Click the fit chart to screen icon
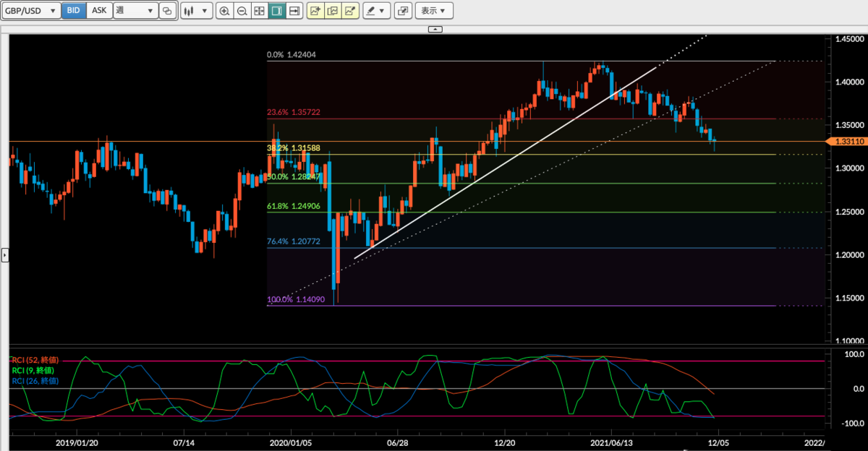This screenshot has width=868, height=451. pos(259,10)
